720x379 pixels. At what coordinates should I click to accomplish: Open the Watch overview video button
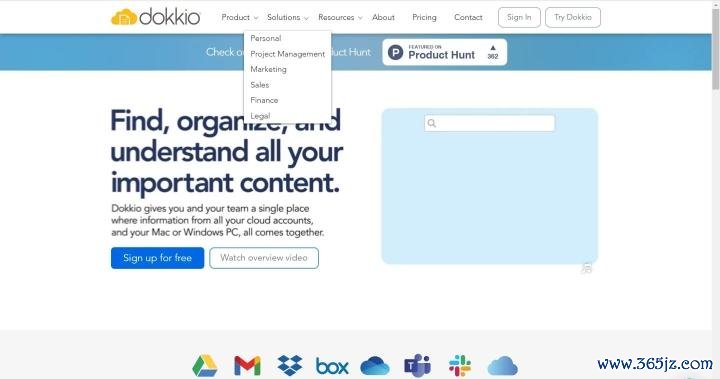coord(264,258)
